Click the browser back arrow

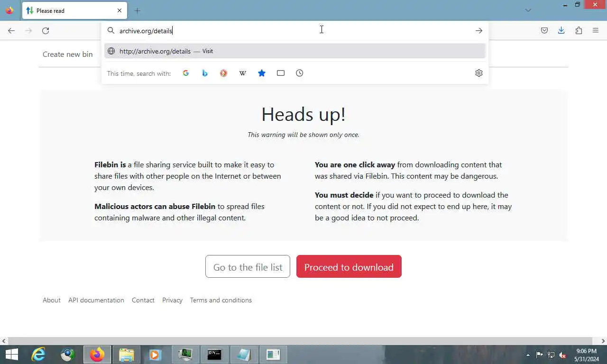(x=11, y=30)
